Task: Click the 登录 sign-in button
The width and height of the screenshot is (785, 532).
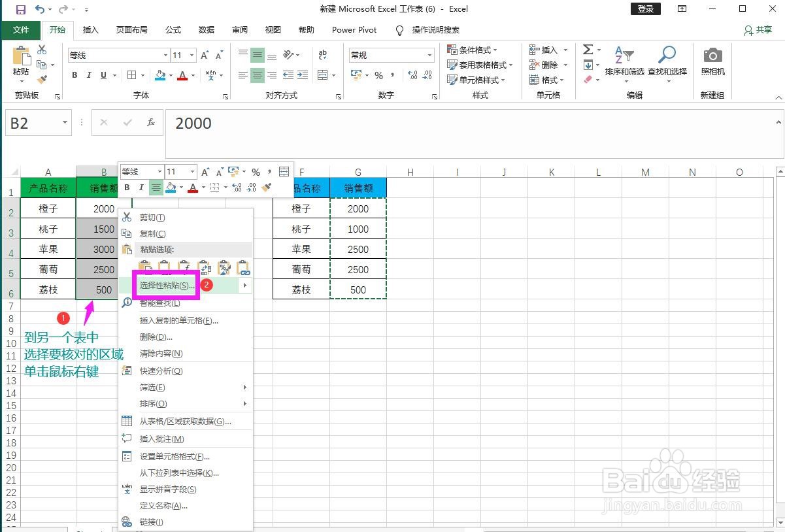Action: coord(645,9)
